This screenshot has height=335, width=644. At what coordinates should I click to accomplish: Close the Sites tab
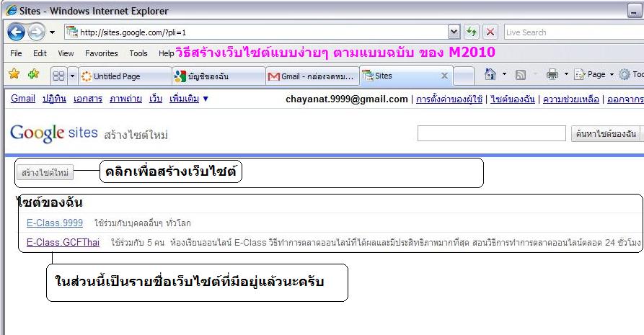tap(444, 76)
